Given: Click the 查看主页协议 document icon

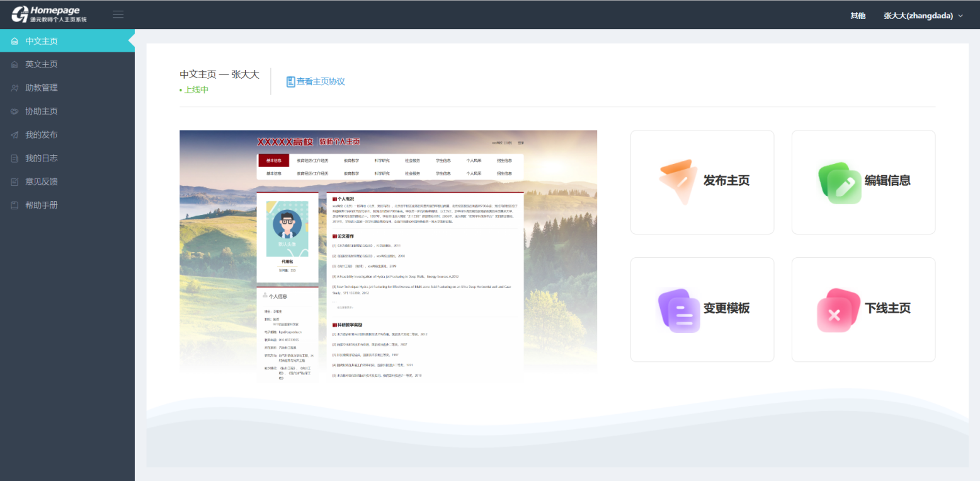Looking at the screenshot, I should click(x=290, y=82).
